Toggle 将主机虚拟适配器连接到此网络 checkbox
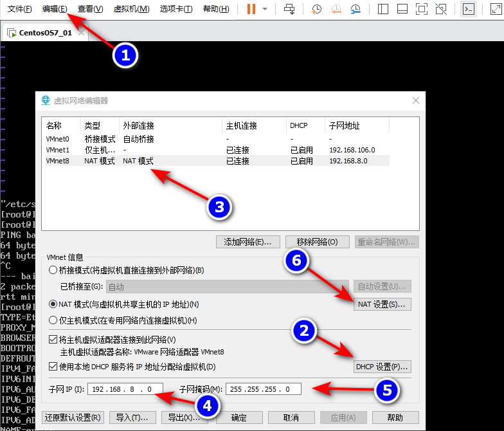 (x=53, y=340)
